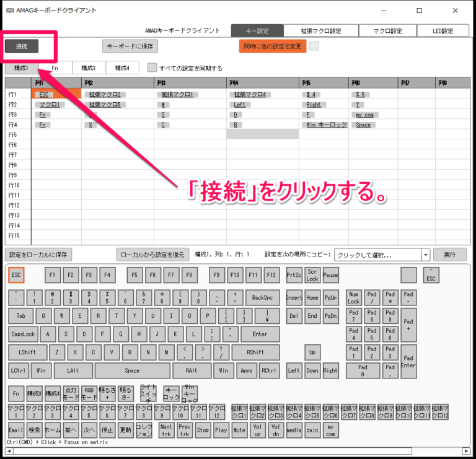Click LAlt key

point(73,370)
